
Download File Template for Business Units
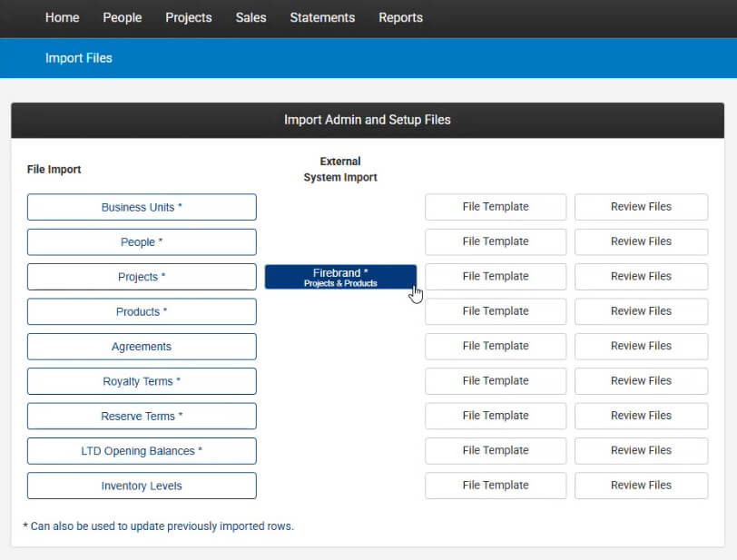(x=496, y=207)
